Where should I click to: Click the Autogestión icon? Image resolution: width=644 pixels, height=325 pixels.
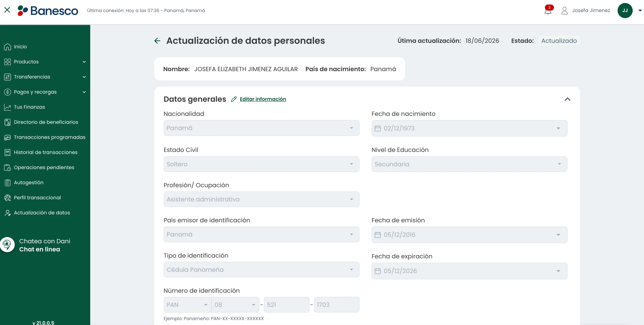coord(8,182)
